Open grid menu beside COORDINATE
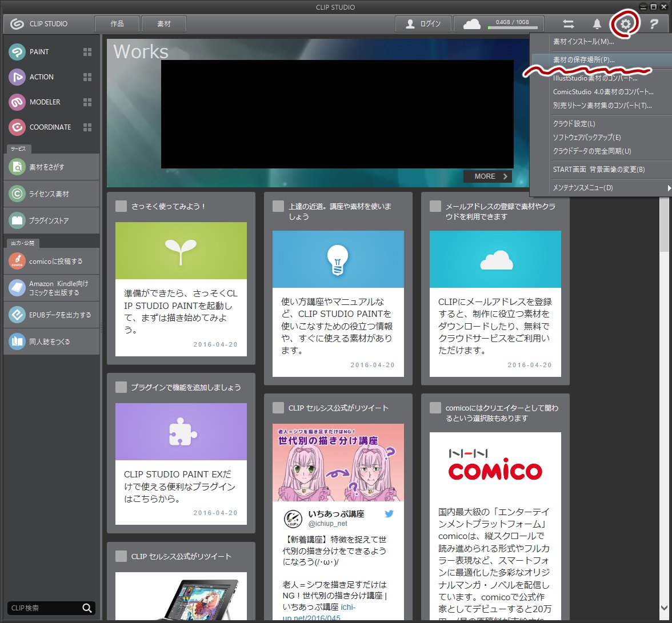 click(87, 127)
